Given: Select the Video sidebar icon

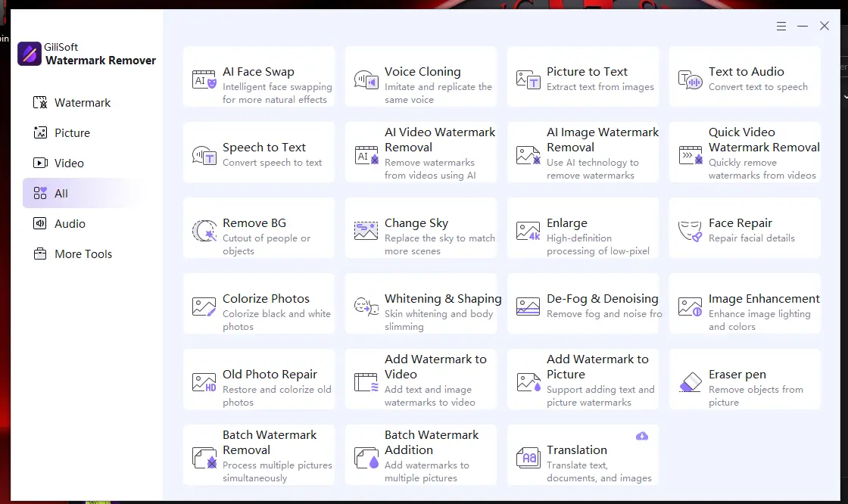Looking at the screenshot, I should 40,163.
